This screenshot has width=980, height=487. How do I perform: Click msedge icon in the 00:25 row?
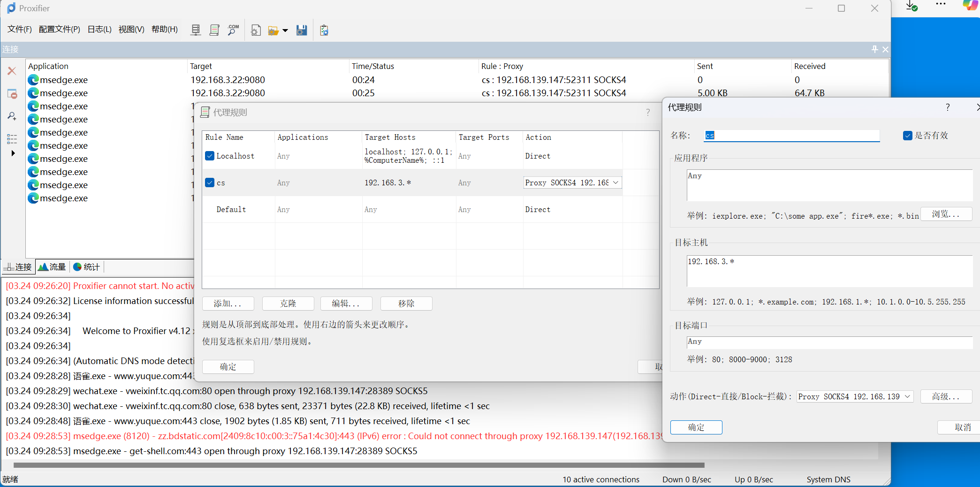[x=33, y=93]
